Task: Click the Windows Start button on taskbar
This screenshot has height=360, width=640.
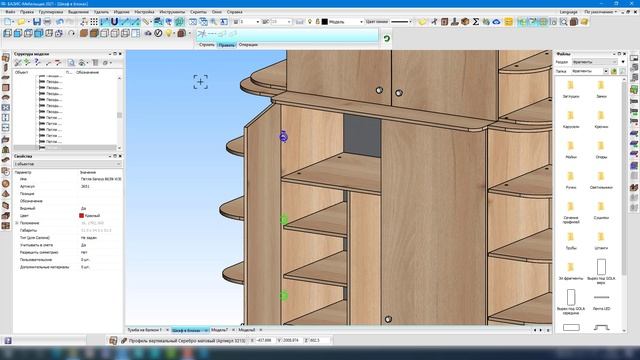Action: (8, 353)
